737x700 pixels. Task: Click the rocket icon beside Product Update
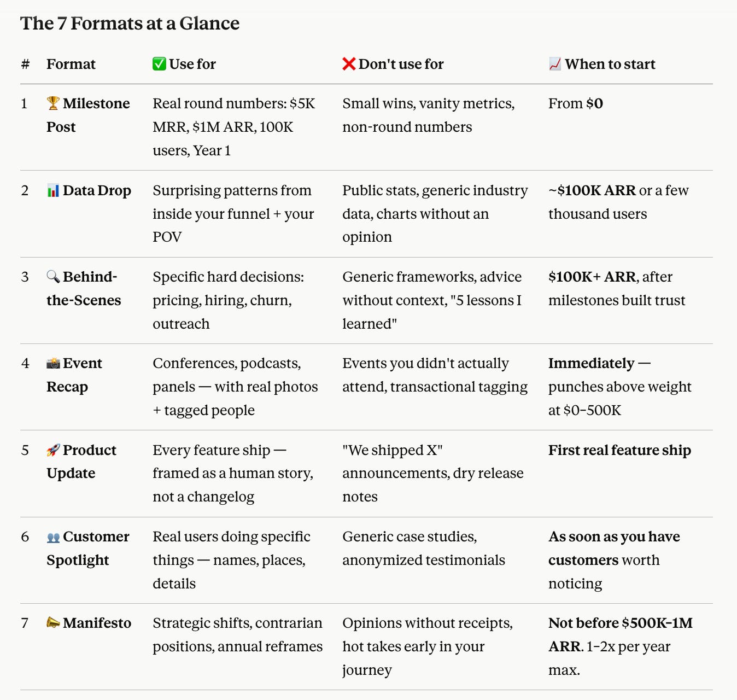pos(53,450)
